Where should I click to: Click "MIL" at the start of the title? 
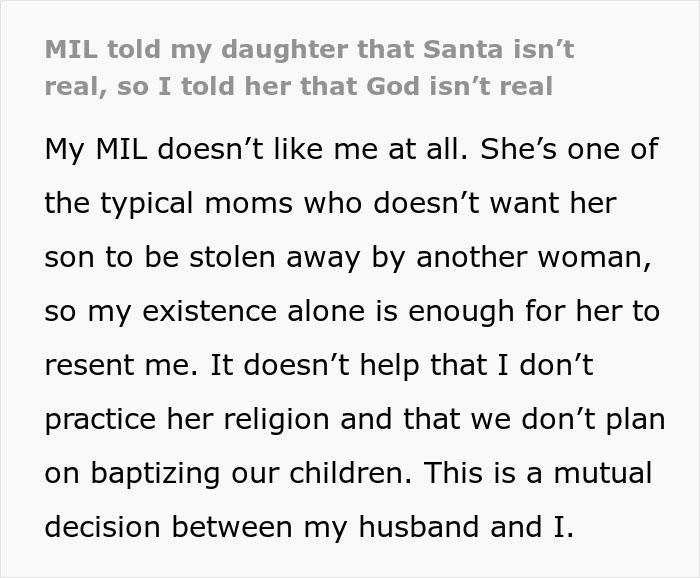point(70,50)
